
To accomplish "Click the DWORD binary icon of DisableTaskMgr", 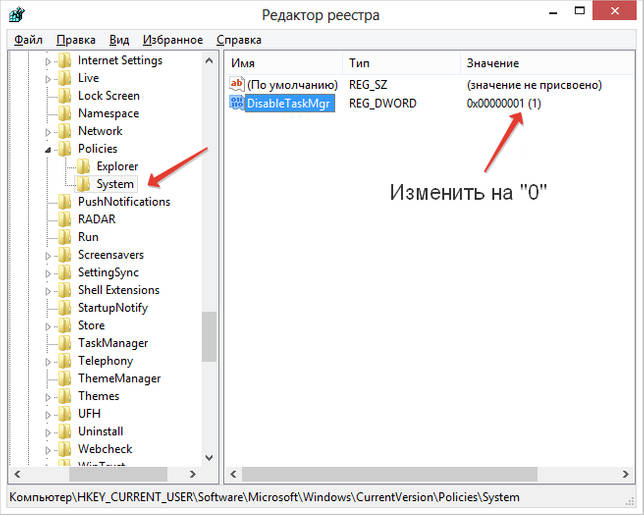I will click(237, 103).
